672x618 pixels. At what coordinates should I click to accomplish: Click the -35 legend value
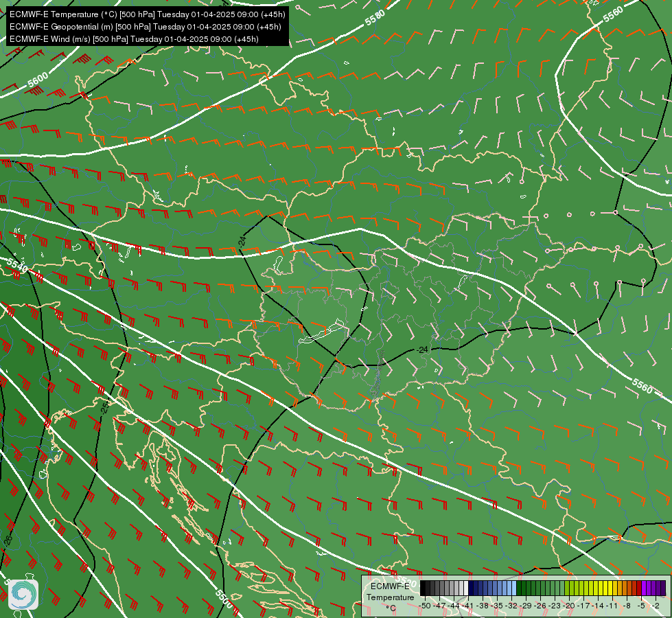(497, 606)
